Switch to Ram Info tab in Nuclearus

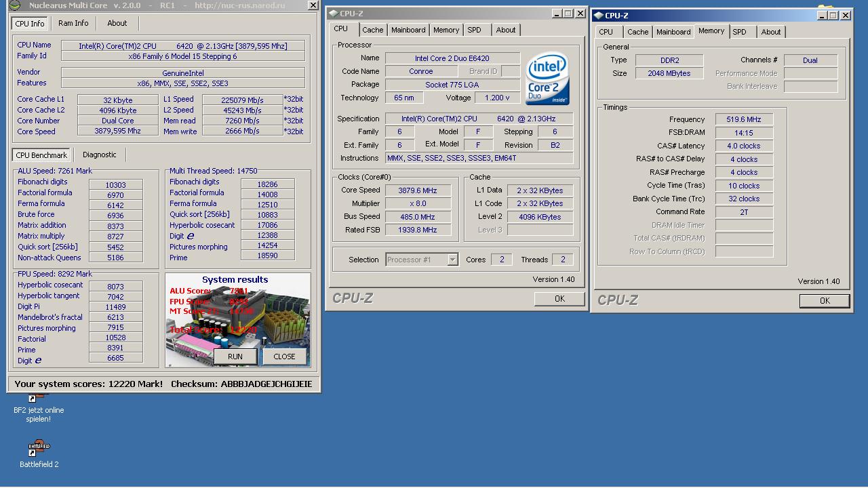pos(73,23)
